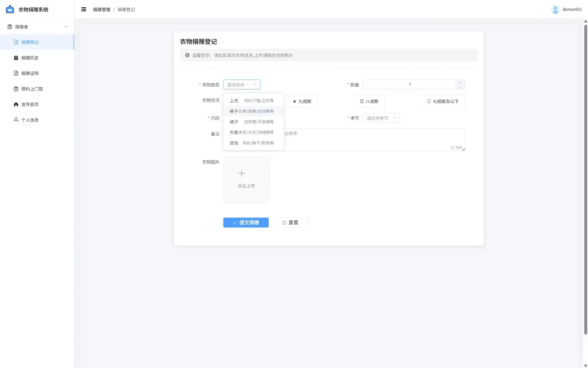
Task: Open the 季节 season dropdown
Action: click(x=381, y=118)
